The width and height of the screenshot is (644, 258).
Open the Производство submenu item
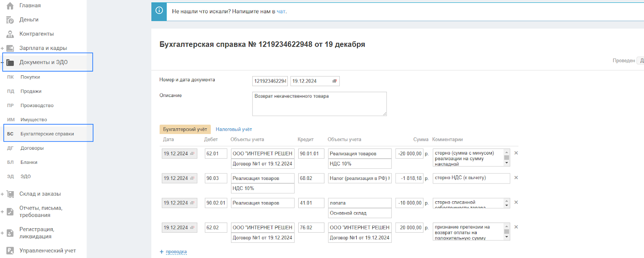pyautogui.click(x=37, y=105)
